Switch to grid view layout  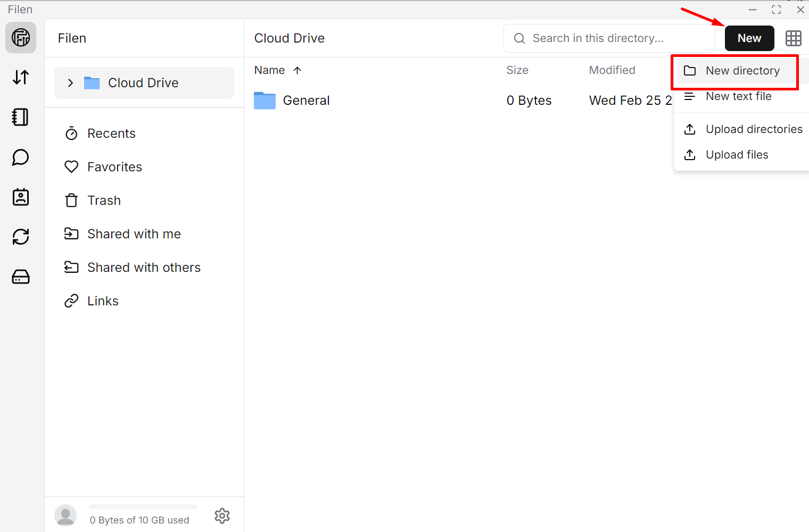click(x=793, y=38)
